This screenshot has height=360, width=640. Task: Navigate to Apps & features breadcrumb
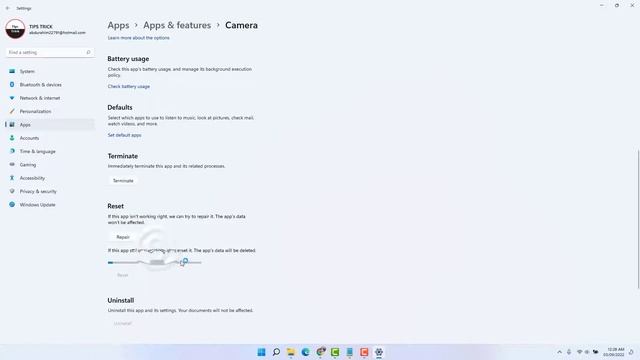pyautogui.click(x=177, y=25)
